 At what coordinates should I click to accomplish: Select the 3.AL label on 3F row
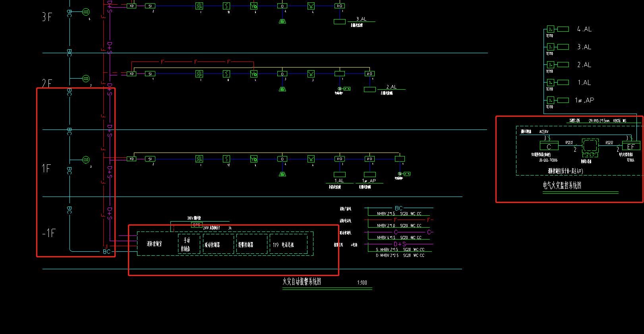[361, 19]
